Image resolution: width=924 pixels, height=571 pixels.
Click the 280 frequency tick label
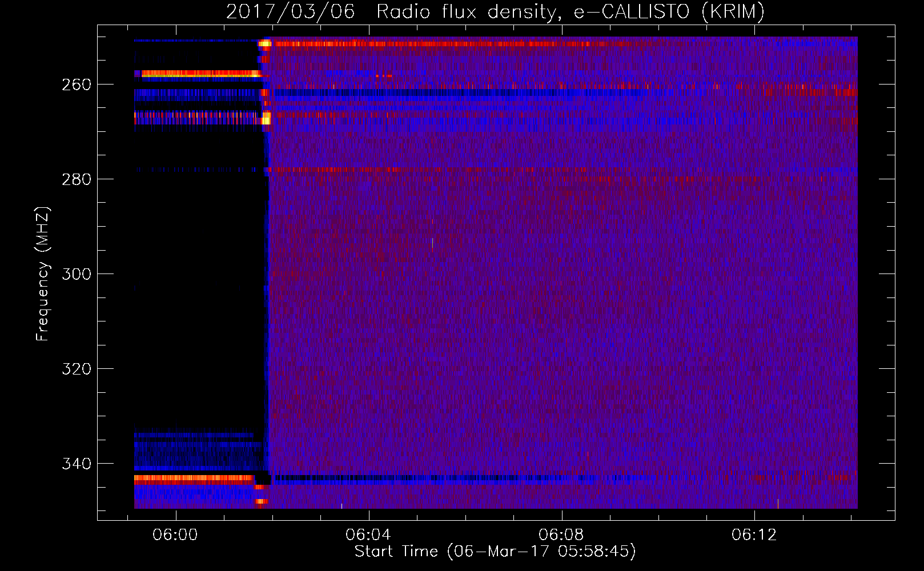pos(77,179)
